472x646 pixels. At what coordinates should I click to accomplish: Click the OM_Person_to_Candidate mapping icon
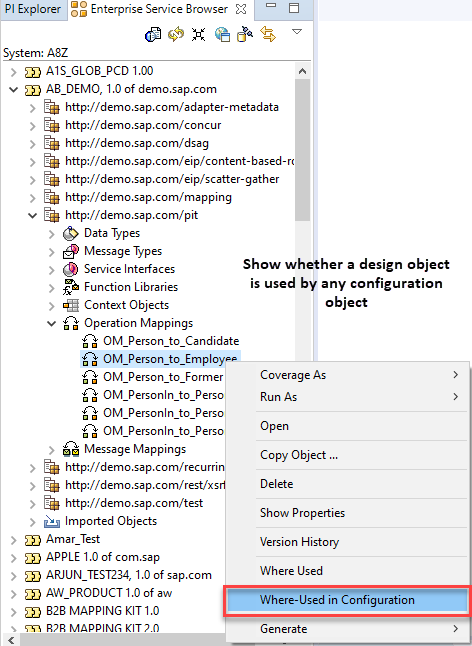(90, 342)
